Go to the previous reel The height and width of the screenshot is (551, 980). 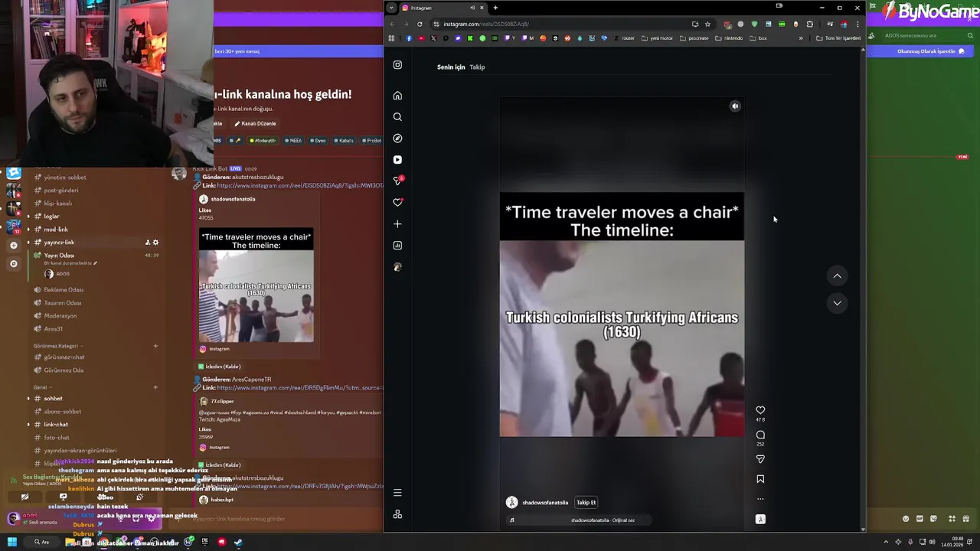click(x=837, y=275)
